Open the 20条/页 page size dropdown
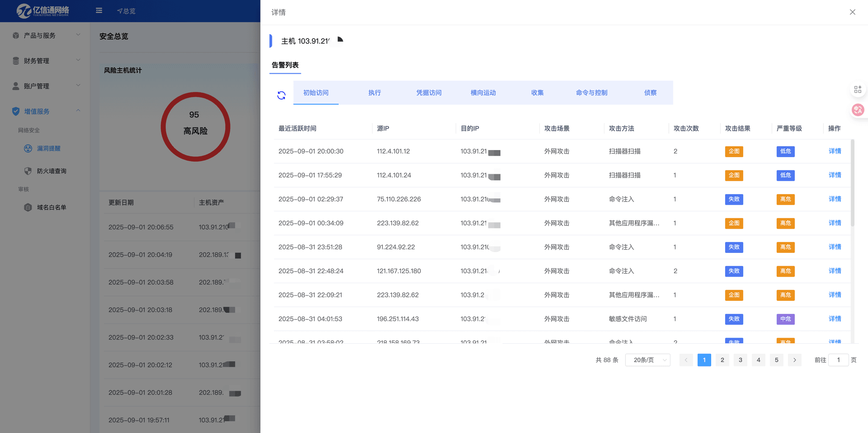This screenshot has height=433, width=868. (x=648, y=360)
